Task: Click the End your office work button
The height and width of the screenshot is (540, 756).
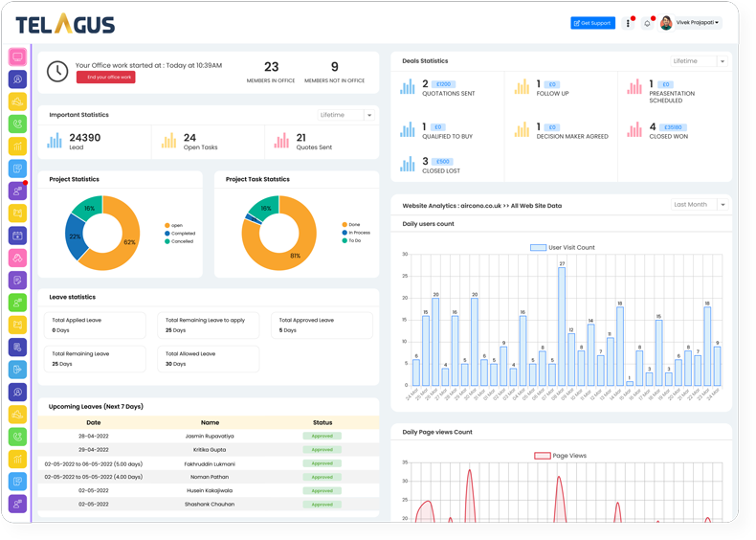Action: pyautogui.click(x=105, y=78)
